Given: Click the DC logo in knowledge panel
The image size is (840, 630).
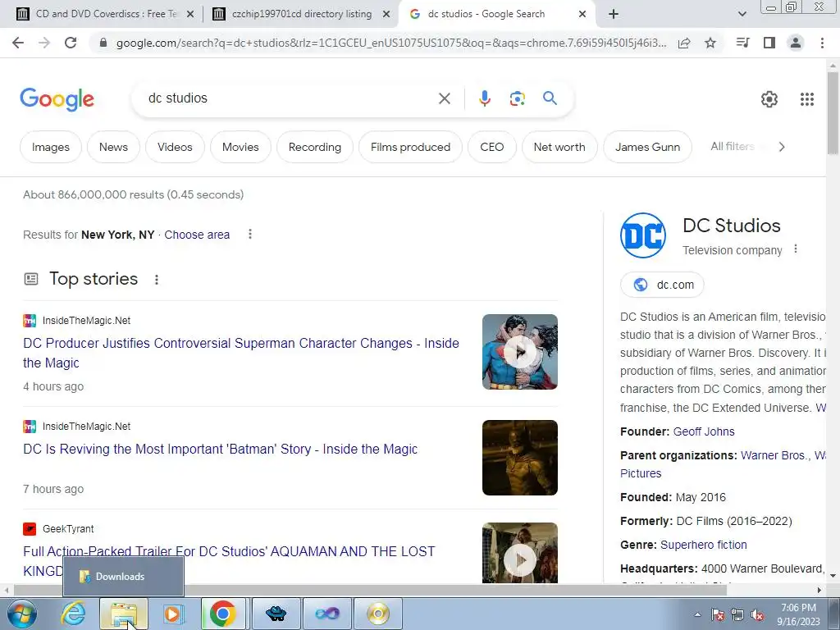Looking at the screenshot, I should coord(643,235).
